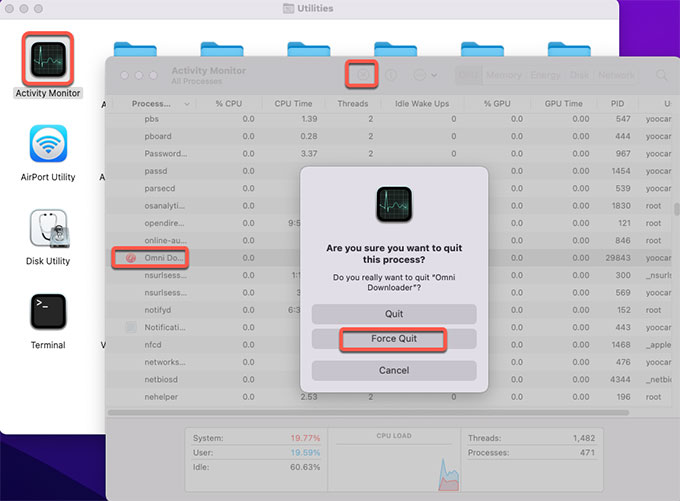
Task: Click Activity Monitor icon in dialog
Action: click(x=394, y=204)
